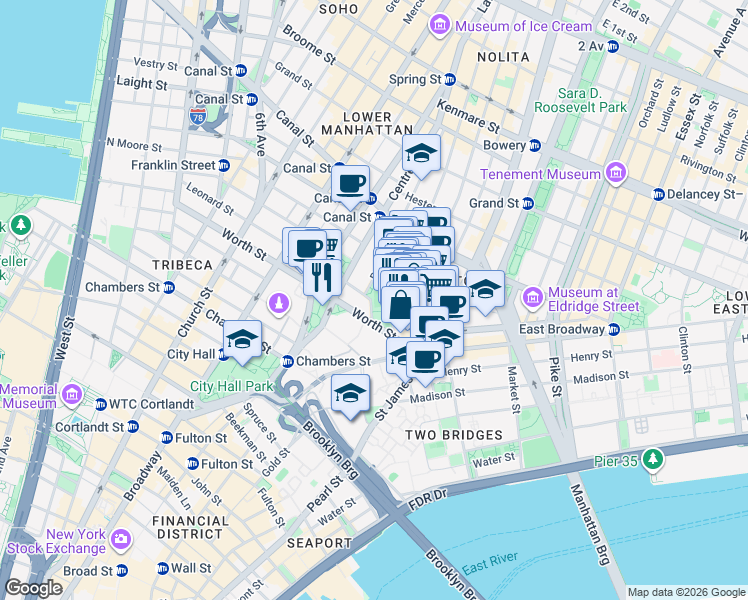The width and height of the screenshot is (748, 600).
Task: Select the Spring St subway icon
Action: (x=449, y=80)
